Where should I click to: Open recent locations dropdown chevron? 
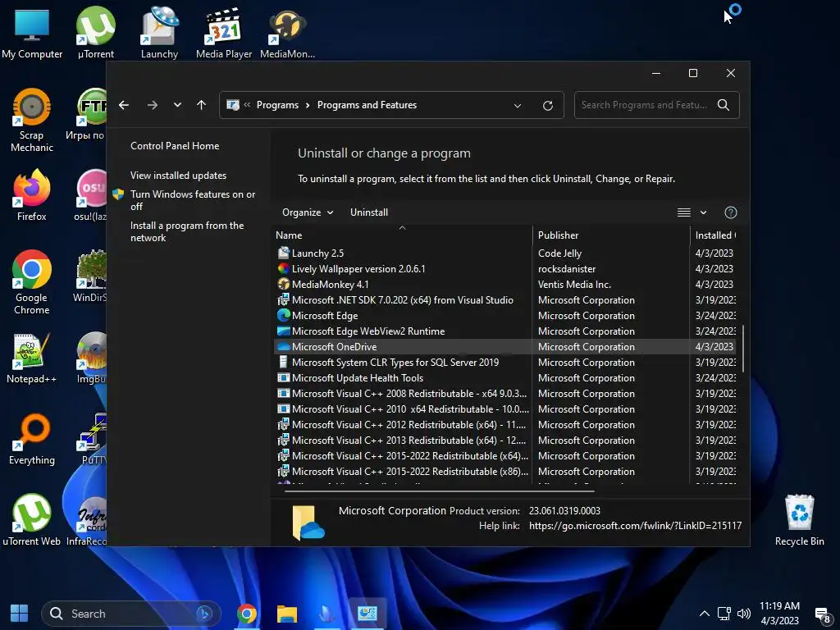pyautogui.click(x=177, y=105)
